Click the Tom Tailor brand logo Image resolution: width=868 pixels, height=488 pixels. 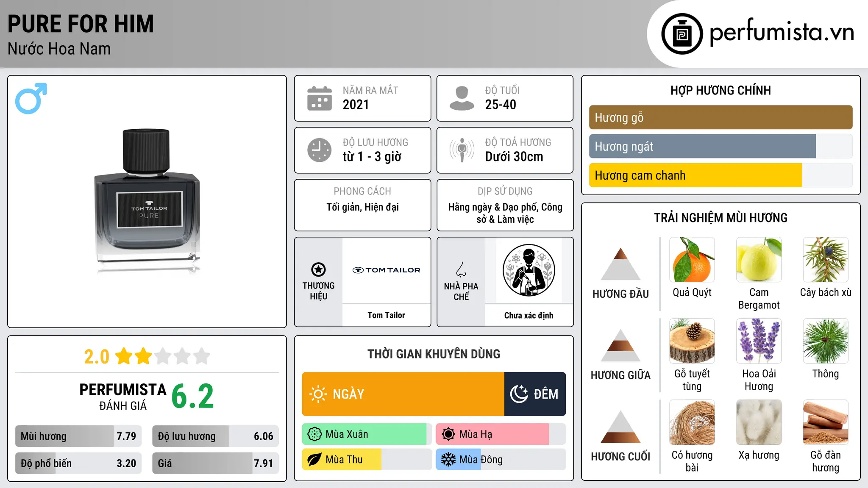click(386, 270)
